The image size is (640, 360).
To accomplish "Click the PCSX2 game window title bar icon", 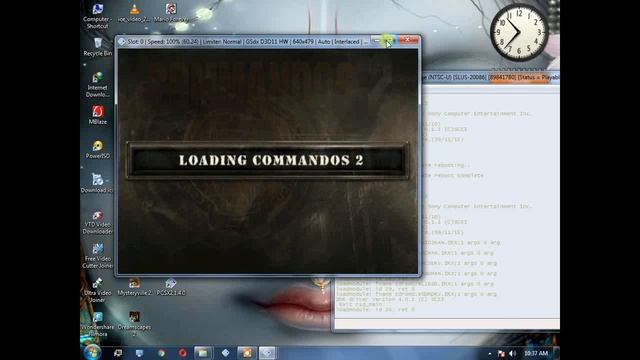I will click(121, 42).
